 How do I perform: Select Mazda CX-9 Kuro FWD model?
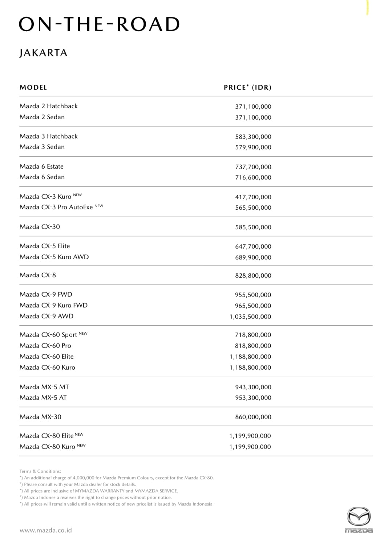53,305
